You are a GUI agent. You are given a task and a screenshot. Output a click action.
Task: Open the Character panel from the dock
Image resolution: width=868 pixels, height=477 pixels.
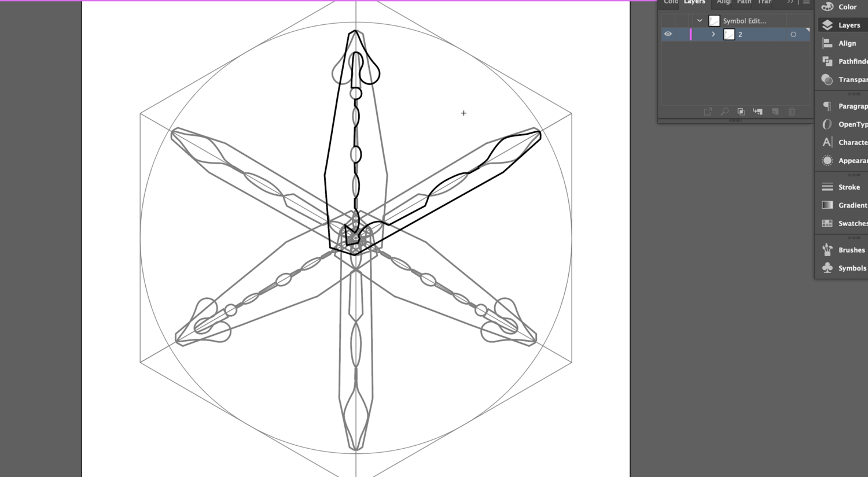coord(843,142)
